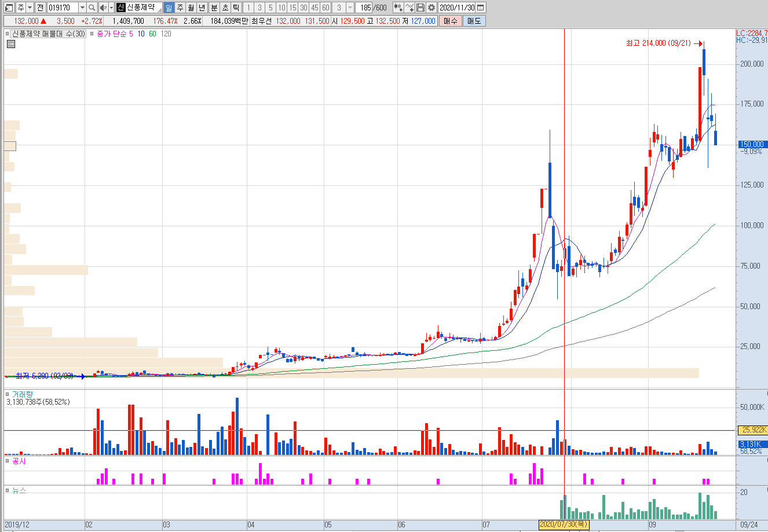Click the speaker sound icon
The width and height of the screenshot is (768, 532).
(x=103, y=8)
